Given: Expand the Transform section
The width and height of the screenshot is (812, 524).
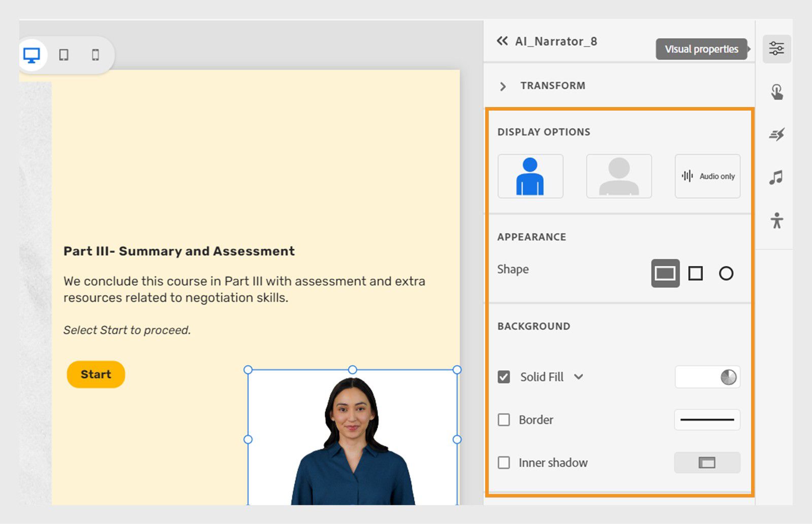Looking at the screenshot, I should coord(503,86).
